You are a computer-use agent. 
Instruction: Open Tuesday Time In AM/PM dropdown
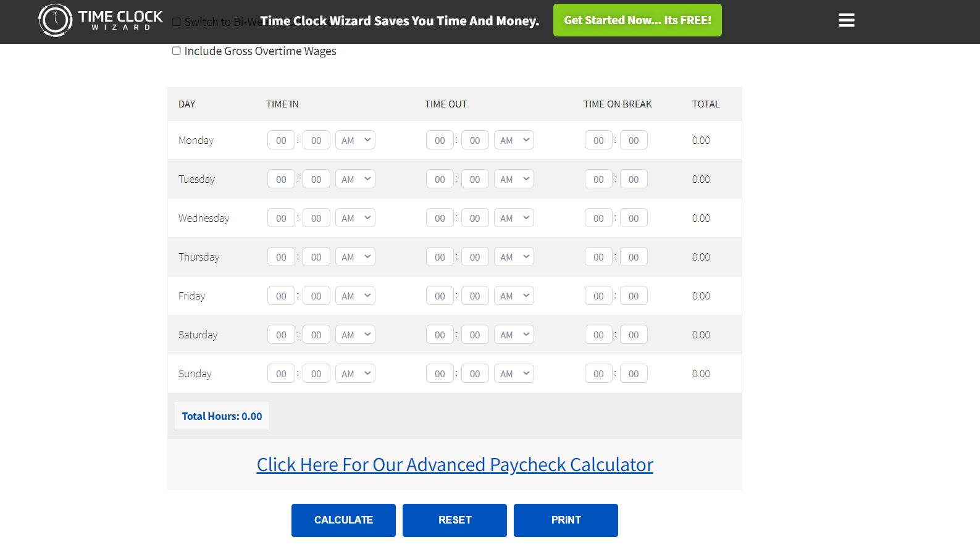[x=355, y=179]
